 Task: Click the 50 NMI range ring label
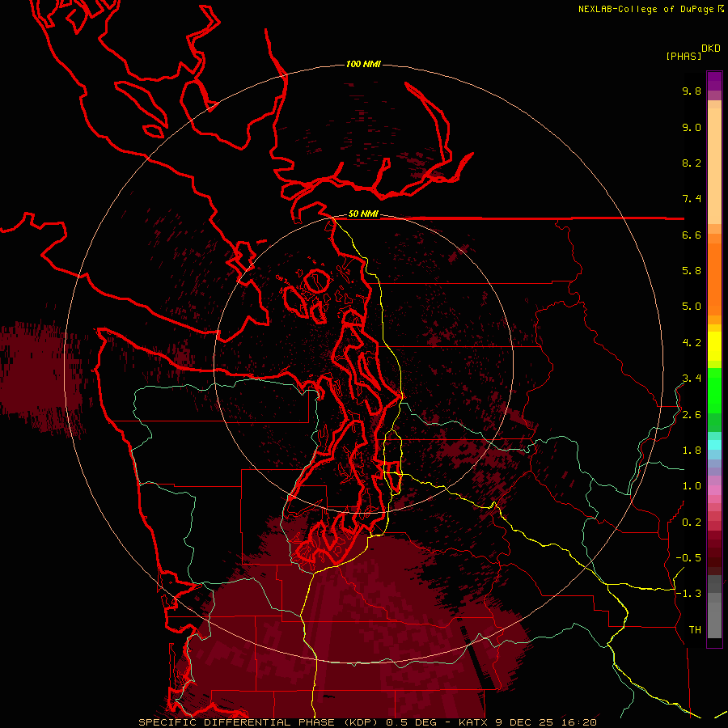[x=363, y=214]
